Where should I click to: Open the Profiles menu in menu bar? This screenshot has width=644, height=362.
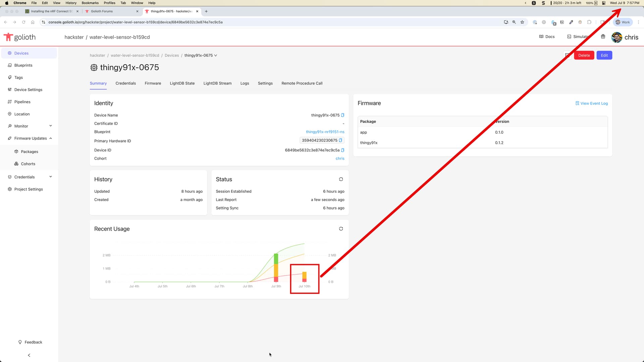click(x=109, y=3)
